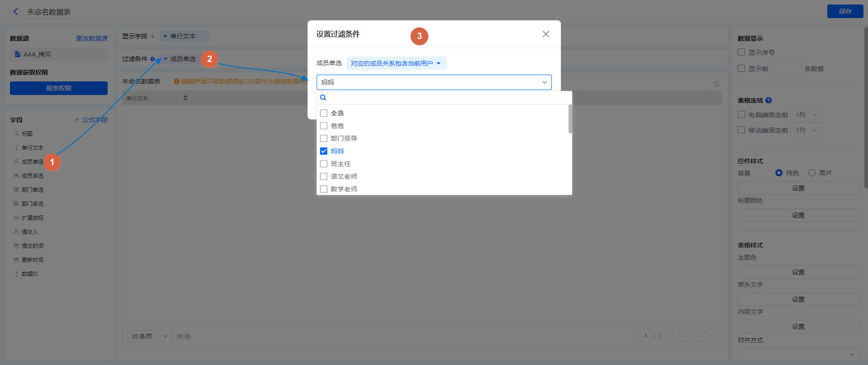Click the plus icon next to 显示字段
868x365 pixels.
click(152, 37)
